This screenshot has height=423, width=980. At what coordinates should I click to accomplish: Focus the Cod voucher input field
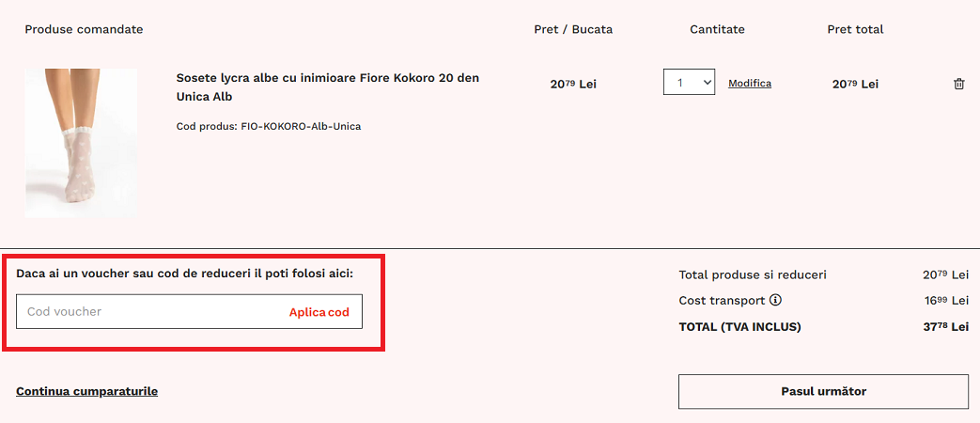tap(150, 312)
